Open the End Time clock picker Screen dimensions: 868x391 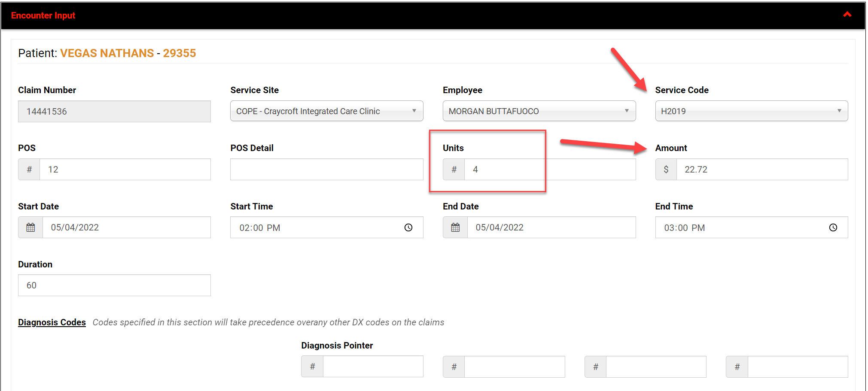[833, 227]
